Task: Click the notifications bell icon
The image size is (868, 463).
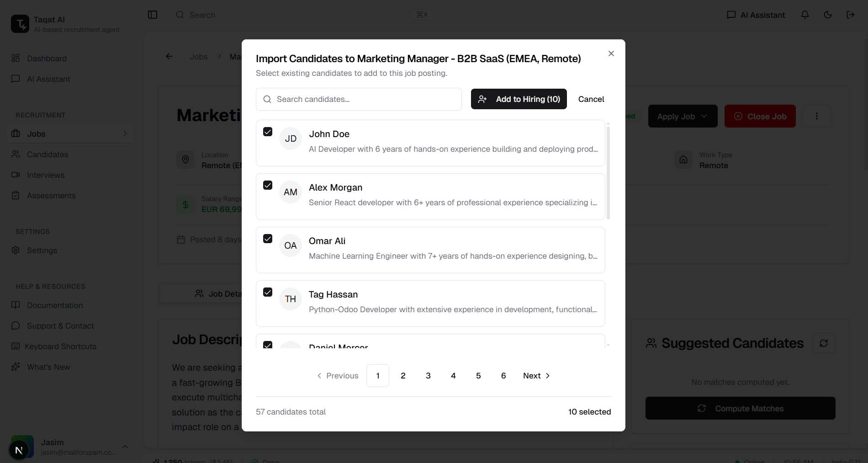Action: [x=805, y=15]
